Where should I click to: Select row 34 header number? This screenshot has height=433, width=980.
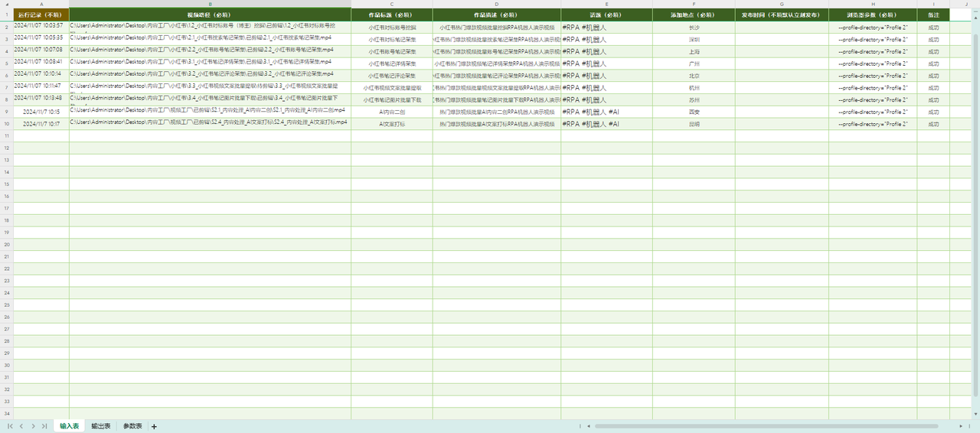pos(6,414)
